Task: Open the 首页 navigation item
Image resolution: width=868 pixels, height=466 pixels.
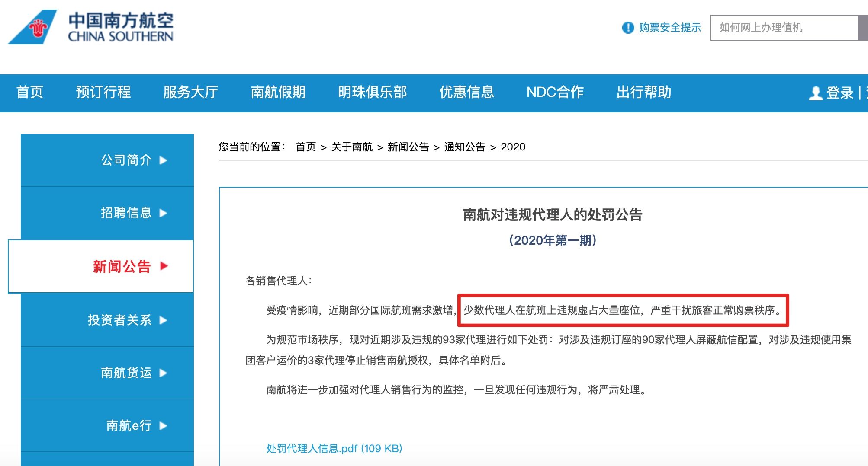Action: coord(30,92)
